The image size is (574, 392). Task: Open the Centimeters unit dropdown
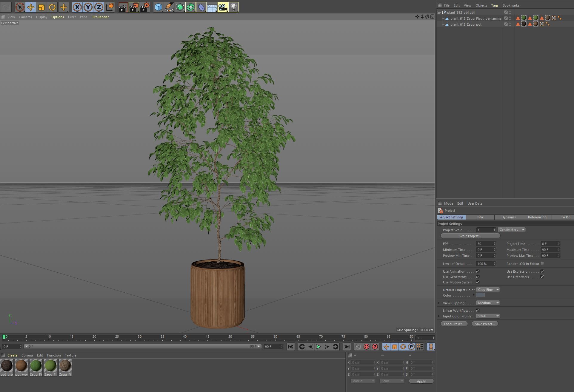coord(511,230)
